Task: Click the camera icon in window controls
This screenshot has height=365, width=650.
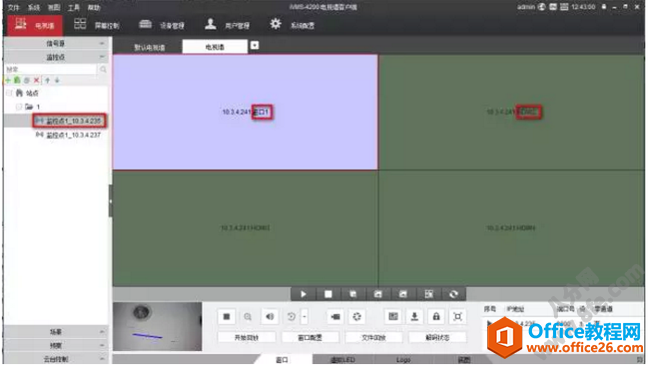Action: click(335, 317)
